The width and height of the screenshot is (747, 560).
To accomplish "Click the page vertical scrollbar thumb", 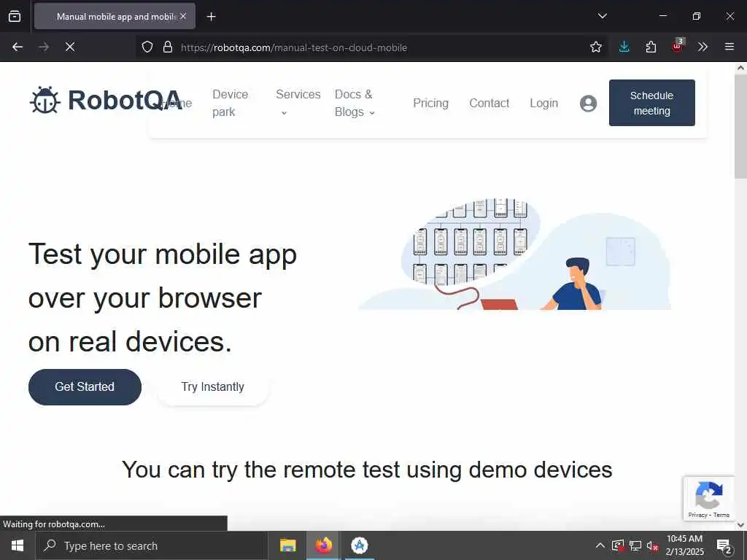I will (x=740, y=126).
